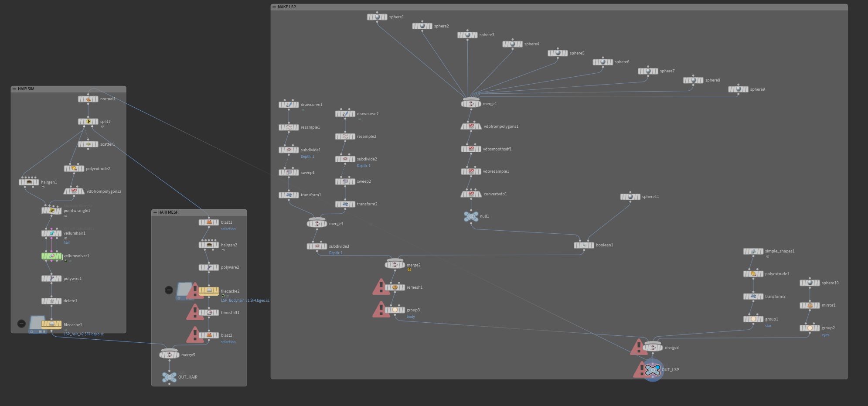Click warning triangle beside group3
868x406 pixels.
pyautogui.click(x=381, y=309)
